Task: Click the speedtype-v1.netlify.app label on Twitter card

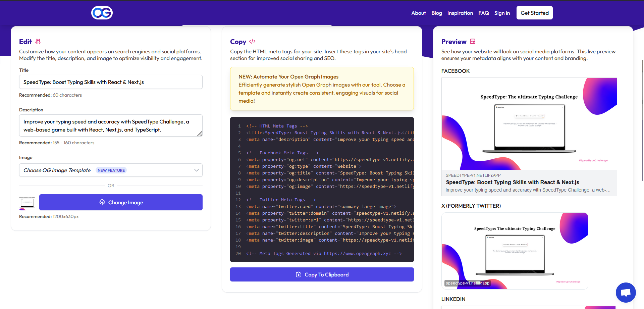Action: [467, 283]
